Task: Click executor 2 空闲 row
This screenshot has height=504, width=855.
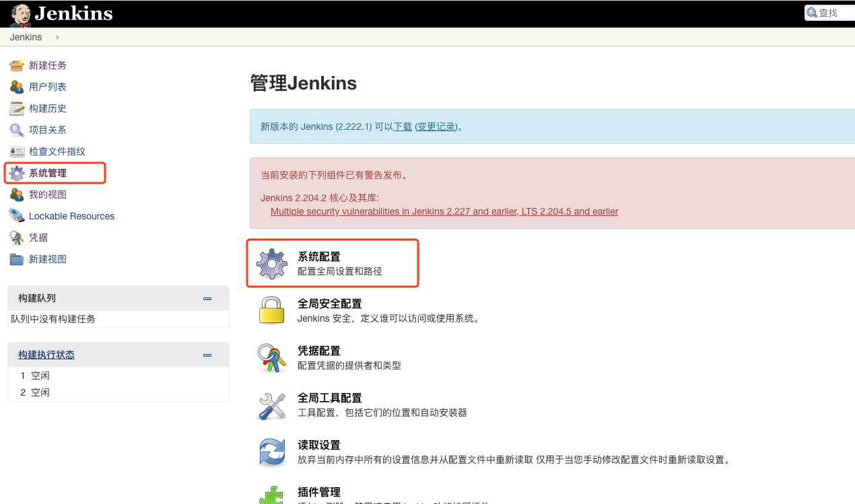Action: coord(118,392)
